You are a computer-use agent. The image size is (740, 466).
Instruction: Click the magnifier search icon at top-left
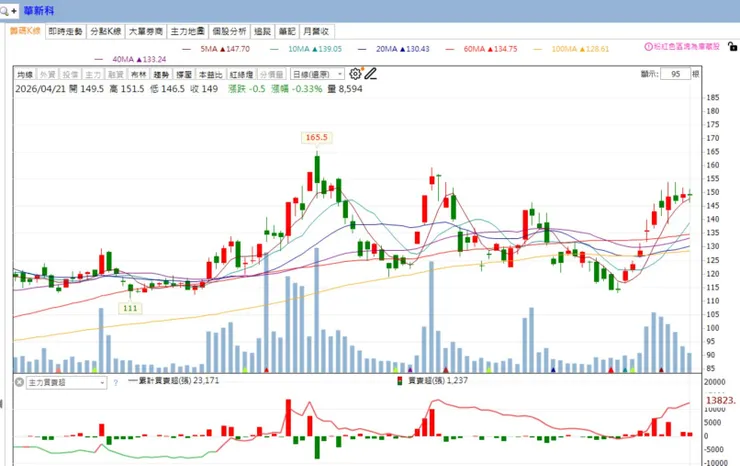(4, 10)
